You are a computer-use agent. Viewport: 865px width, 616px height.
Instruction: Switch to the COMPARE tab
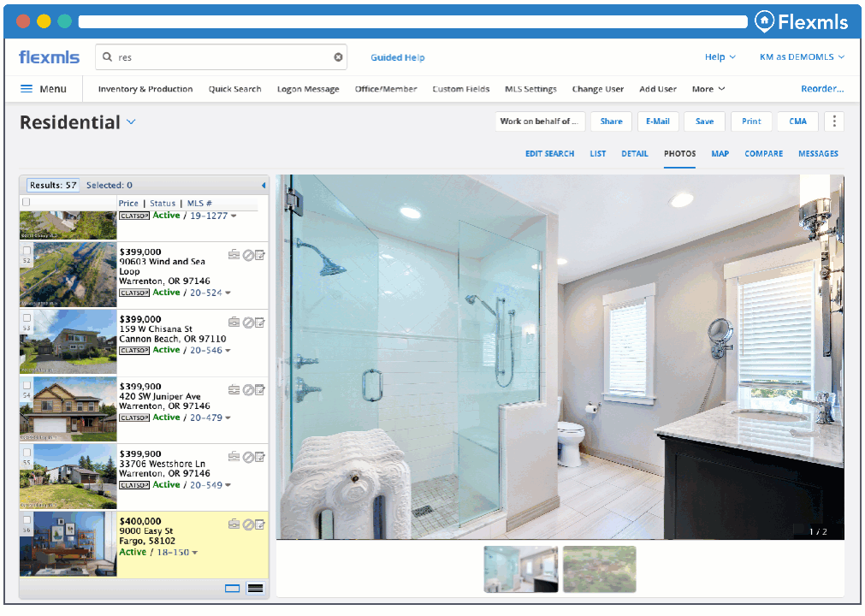[763, 154]
